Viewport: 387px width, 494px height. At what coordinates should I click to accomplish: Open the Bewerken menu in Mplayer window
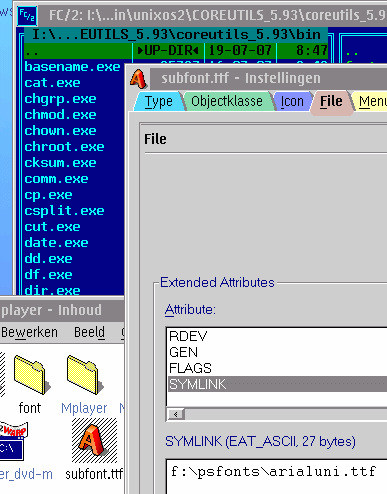[29, 333]
